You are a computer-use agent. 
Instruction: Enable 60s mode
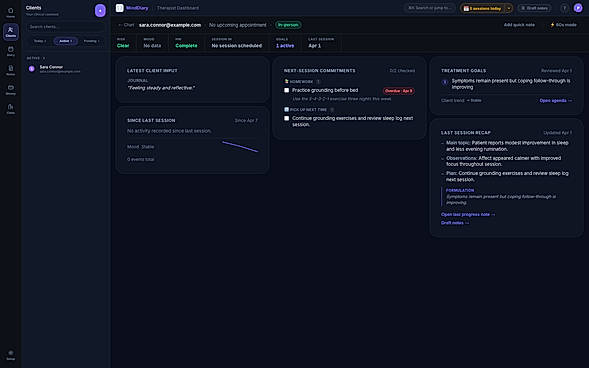(x=563, y=25)
